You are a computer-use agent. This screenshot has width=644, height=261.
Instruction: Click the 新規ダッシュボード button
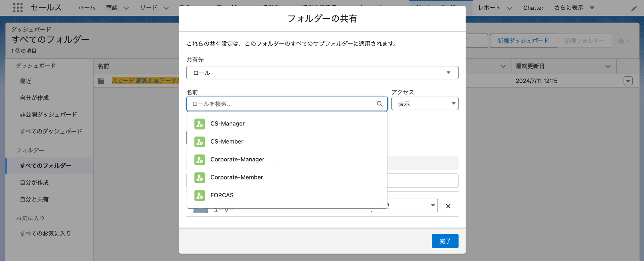pyautogui.click(x=523, y=41)
